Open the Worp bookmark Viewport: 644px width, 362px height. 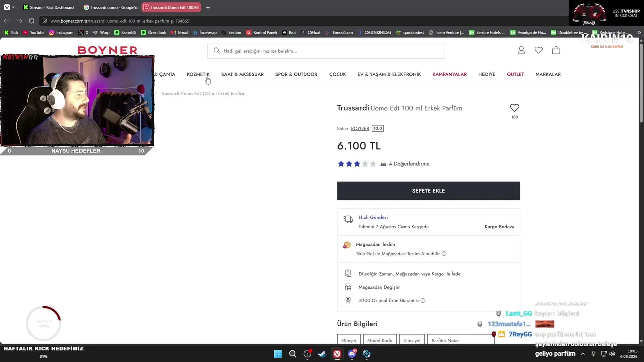click(101, 32)
